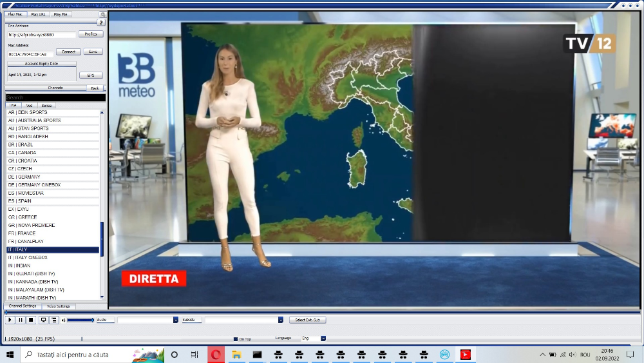The height and width of the screenshot is (363, 644).
Task: Click battery icon in system tray
Action: point(553,355)
